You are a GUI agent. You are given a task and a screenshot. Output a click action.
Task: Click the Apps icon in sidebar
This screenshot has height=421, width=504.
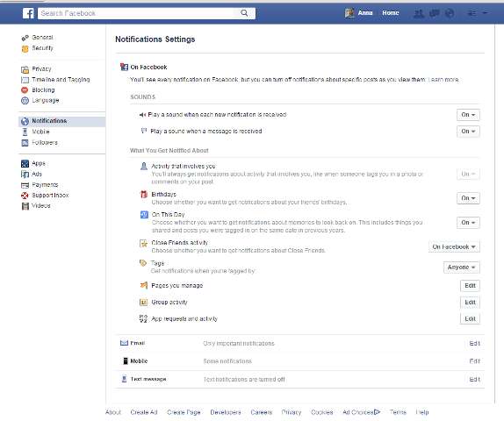pyautogui.click(x=25, y=164)
